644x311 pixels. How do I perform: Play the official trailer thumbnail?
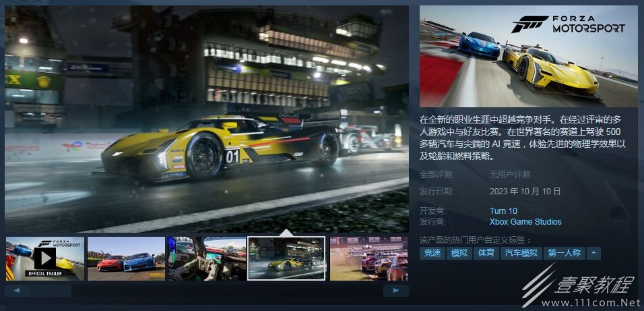tap(45, 258)
